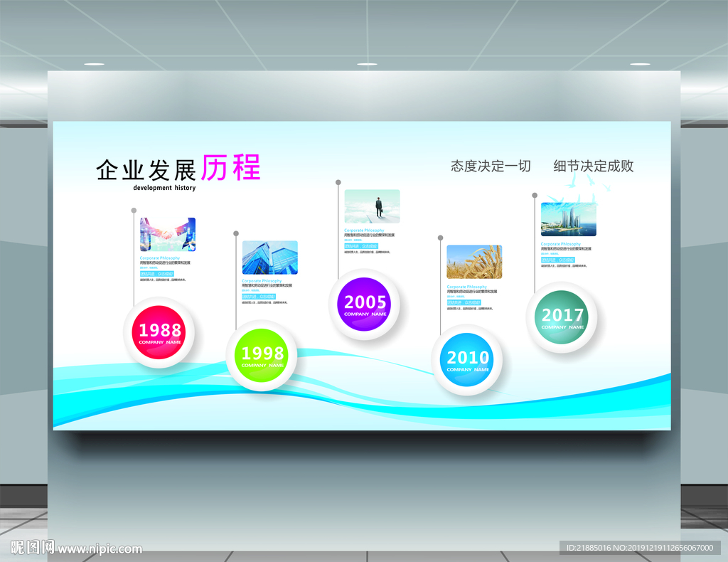Click the green 1998 circle badge
The image size is (728, 562).
pos(262,355)
